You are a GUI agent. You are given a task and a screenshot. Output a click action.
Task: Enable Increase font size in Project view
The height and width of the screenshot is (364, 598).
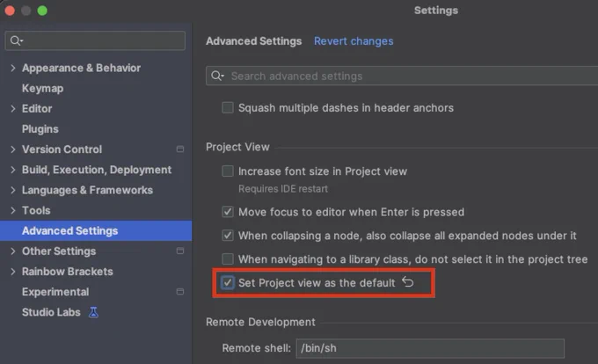[x=228, y=171]
